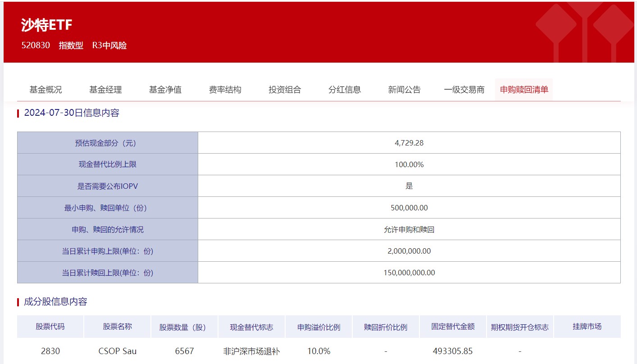This screenshot has width=637, height=364.
Task: Click the 非沪深市场退补 cell
Action: (x=251, y=351)
